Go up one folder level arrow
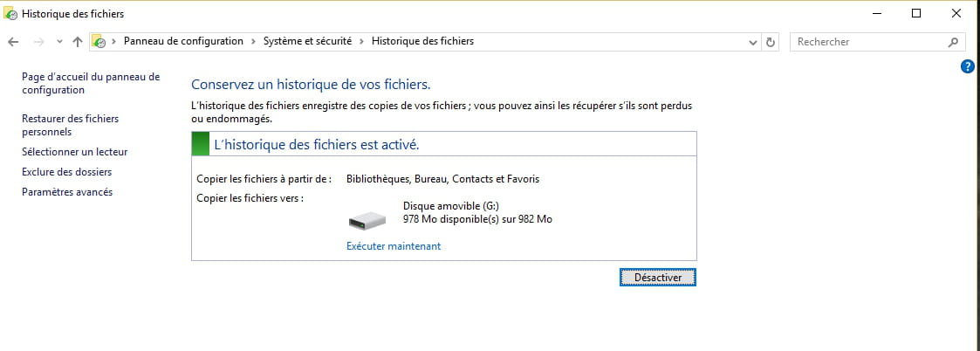The width and height of the screenshot is (980, 351). (78, 42)
